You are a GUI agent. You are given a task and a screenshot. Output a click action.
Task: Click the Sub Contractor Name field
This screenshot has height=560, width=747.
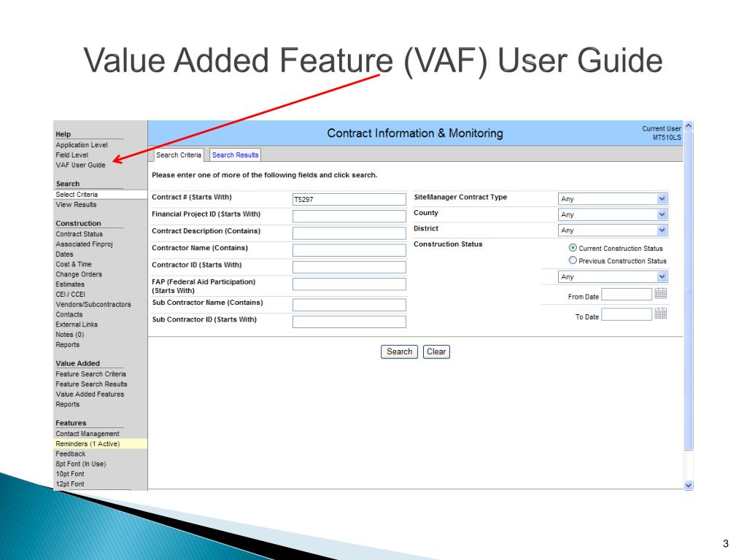pos(349,305)
